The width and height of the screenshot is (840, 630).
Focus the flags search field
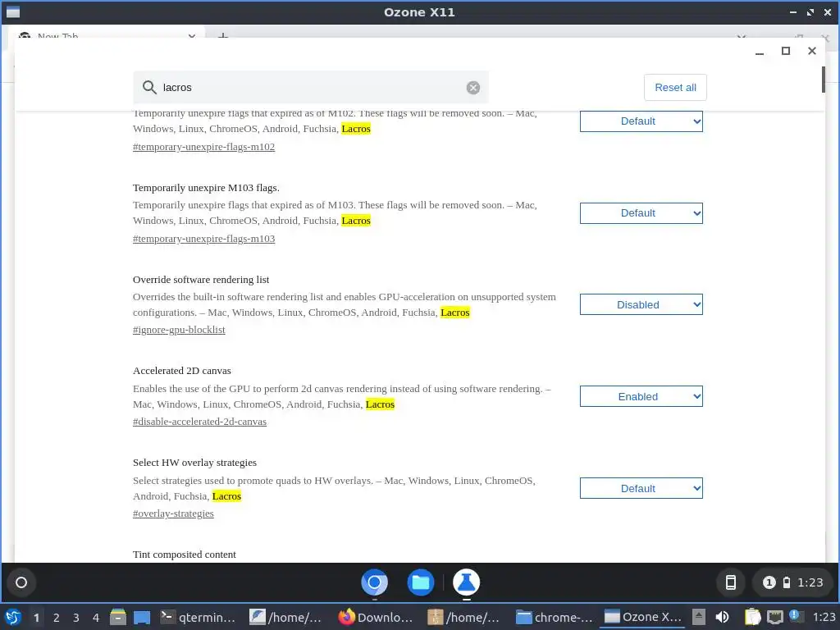[x=311, y=87]
